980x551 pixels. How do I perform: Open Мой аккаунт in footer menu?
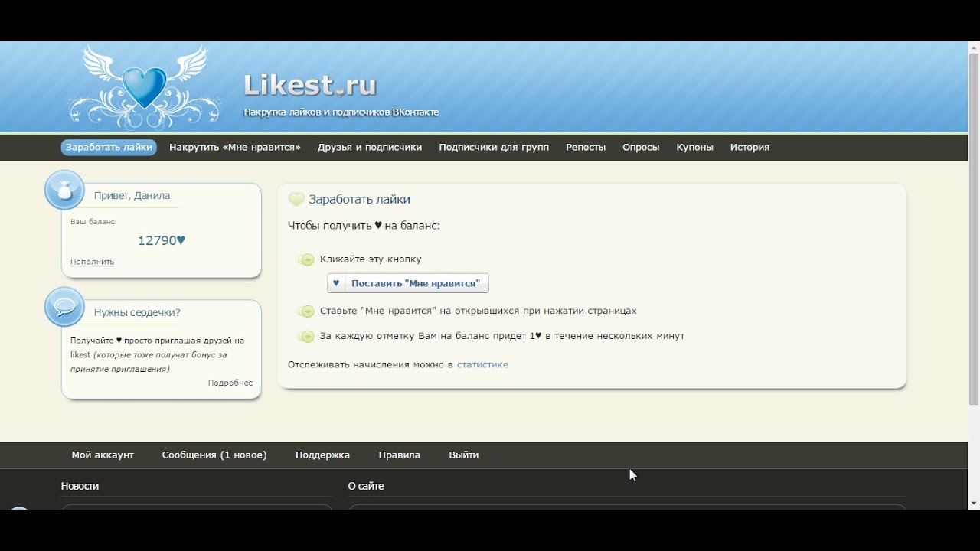coord(103,455)
